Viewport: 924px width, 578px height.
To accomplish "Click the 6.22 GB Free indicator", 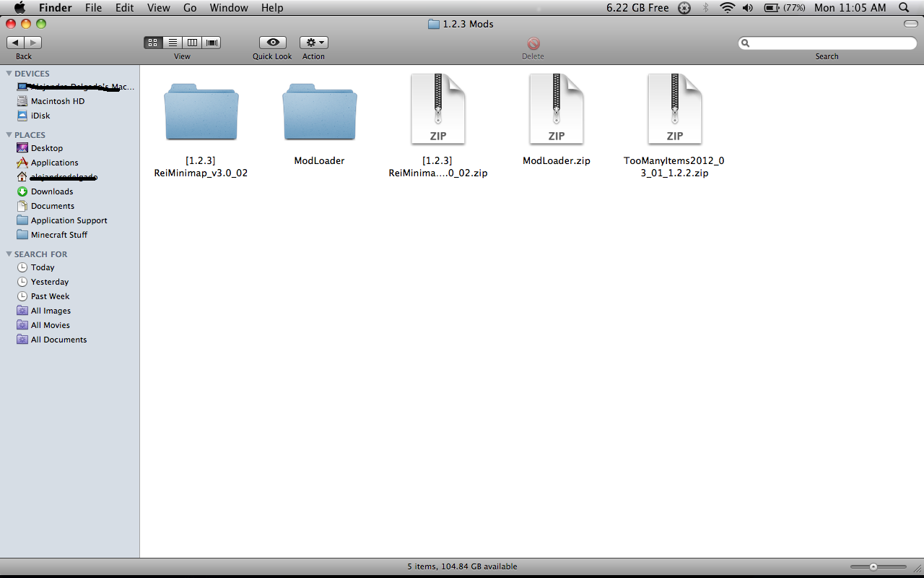I will (x=637, y=8).
